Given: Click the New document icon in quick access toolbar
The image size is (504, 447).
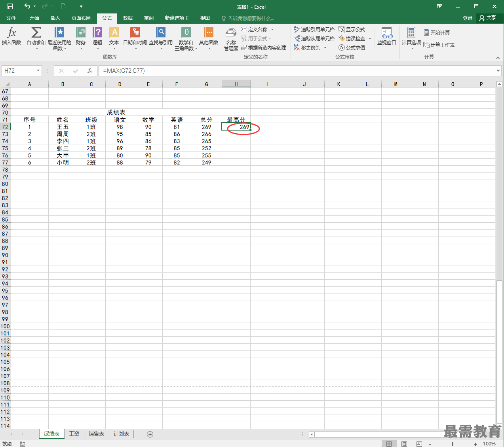Looking at the screenshot, I should pos(63,6).
